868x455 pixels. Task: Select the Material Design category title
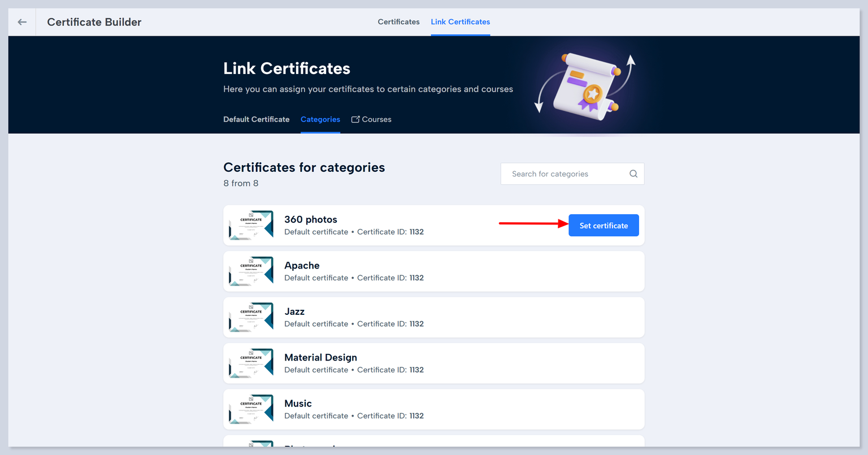pyautogui.click(x=320, y=358)
